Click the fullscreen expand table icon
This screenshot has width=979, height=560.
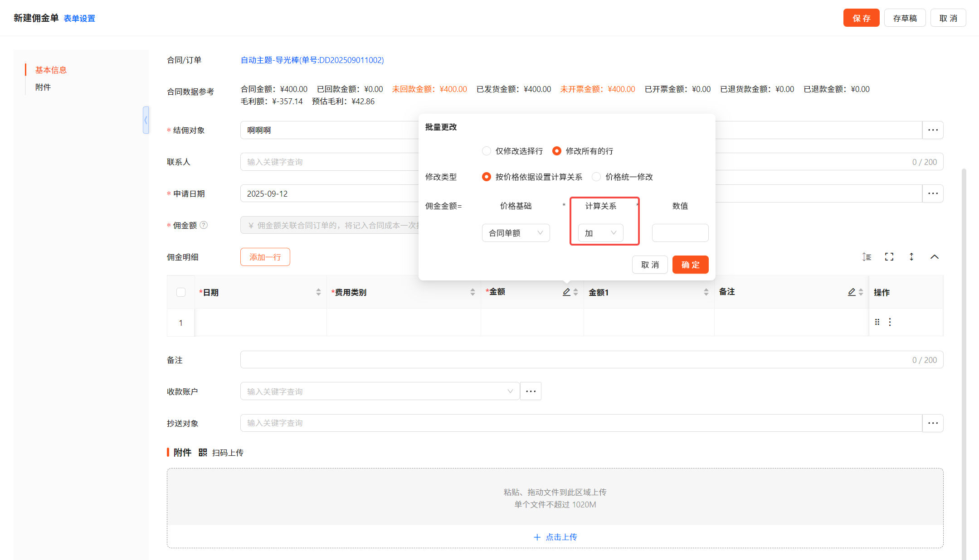(x=889, y=257)
